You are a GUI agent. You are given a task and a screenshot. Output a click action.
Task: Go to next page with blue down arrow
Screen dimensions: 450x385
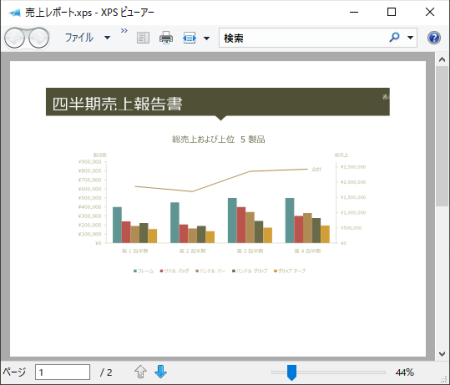161,372
